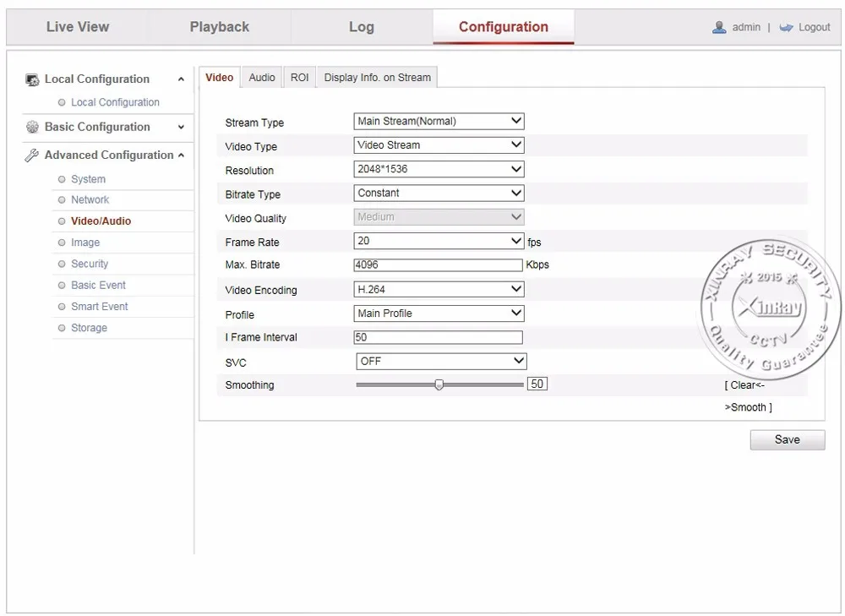
Task: Select the bullet next to Security
Action: [62, 264]
